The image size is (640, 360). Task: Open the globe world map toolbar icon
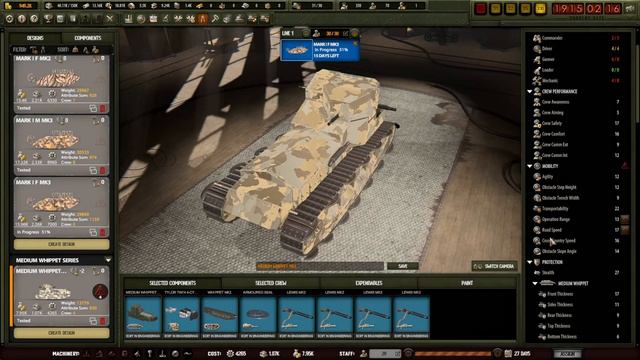click(141, 19)
